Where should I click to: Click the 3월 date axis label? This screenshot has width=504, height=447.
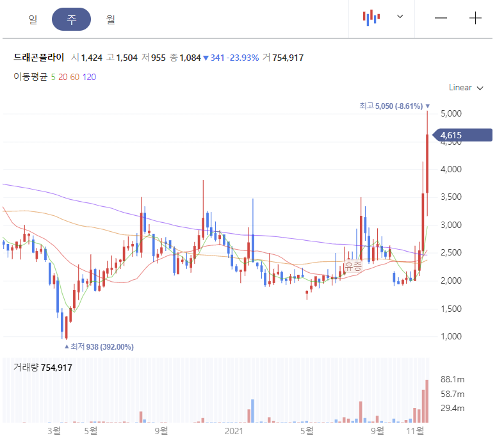click(x=54, y=431)
